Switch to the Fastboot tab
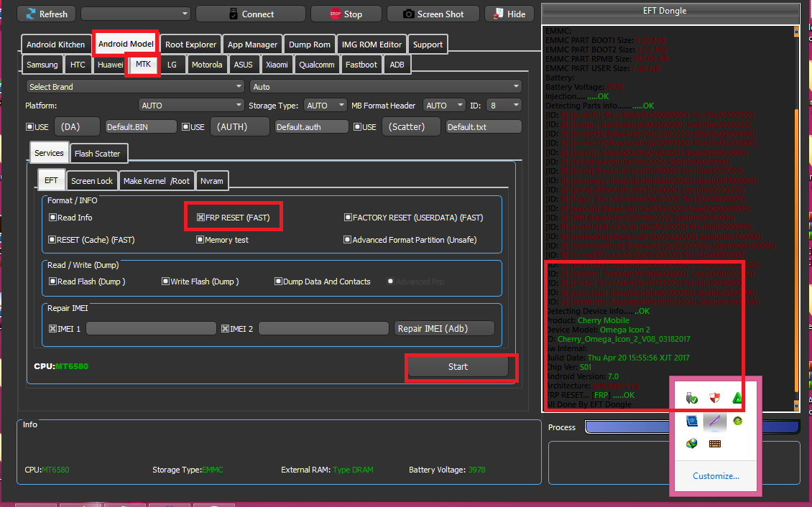The height and width of the screenshot is (507, 812). (361, 65)
